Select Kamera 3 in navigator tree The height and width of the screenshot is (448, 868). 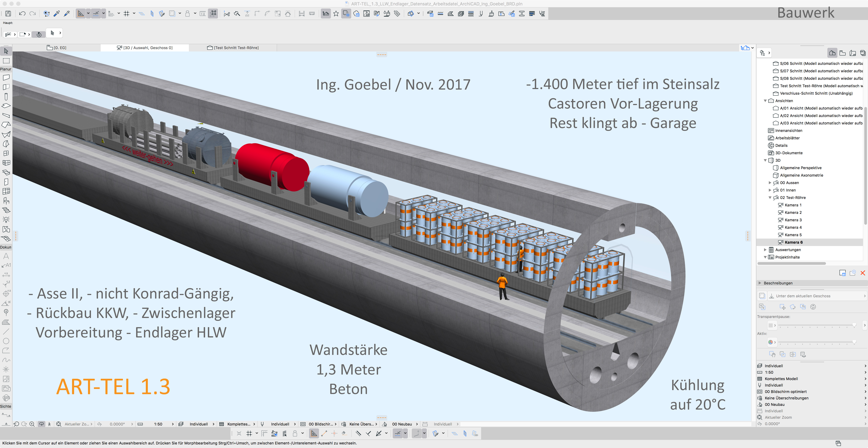coord(793,220)
